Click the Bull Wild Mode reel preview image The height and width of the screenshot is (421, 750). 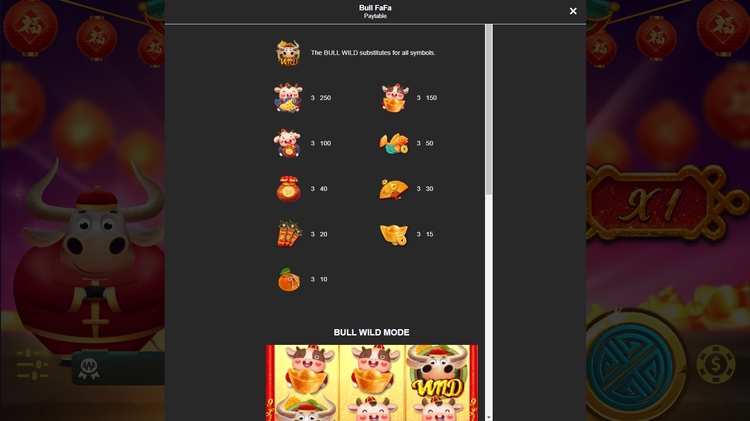coord(372,383)
